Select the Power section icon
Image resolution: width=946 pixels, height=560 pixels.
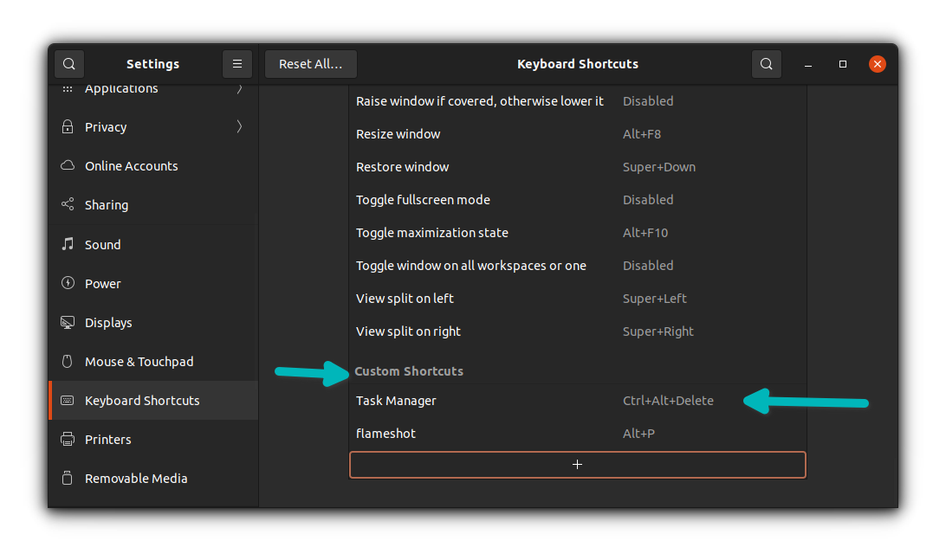tap(68, 283)
